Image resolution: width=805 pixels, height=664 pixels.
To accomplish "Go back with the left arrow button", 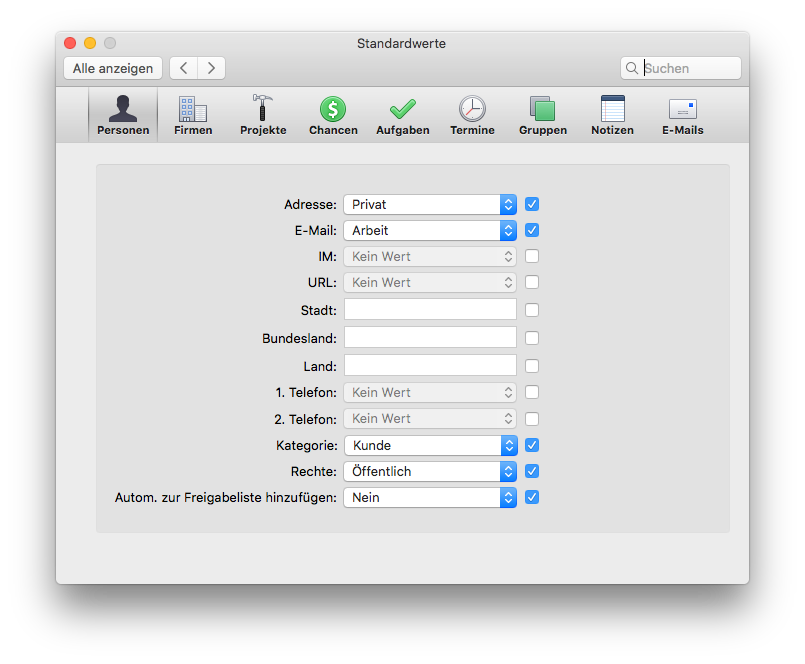I will click(x=184, y=68).
